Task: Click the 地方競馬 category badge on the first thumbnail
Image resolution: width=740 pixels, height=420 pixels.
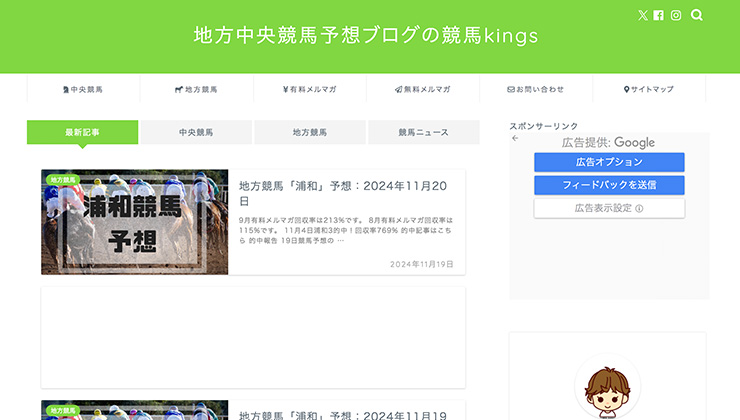Action: [63, 180]
